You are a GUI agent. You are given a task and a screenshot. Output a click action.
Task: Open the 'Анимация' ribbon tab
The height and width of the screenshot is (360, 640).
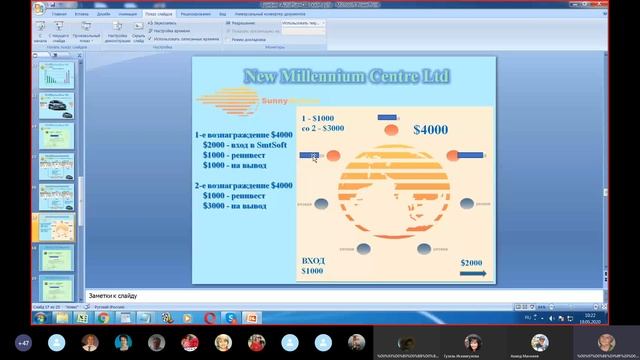coord(127,14)
